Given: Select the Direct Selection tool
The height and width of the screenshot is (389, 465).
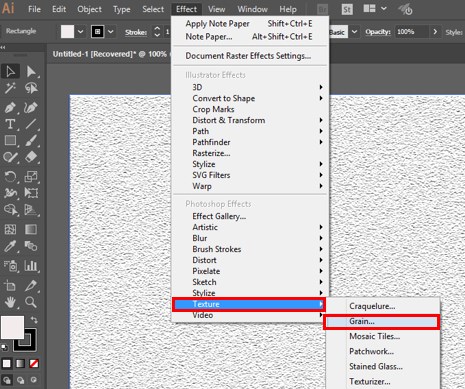Looking at the screenshot, I should 31,71.
